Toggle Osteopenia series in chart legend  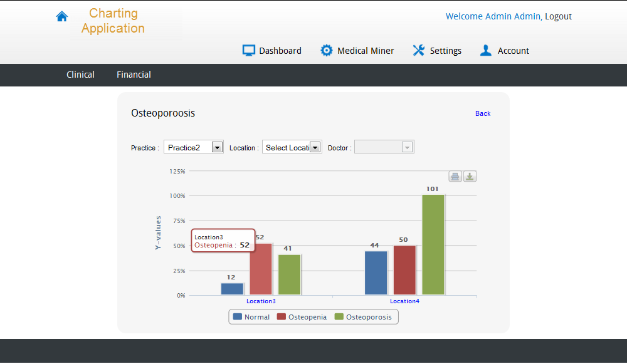[302, 317]
